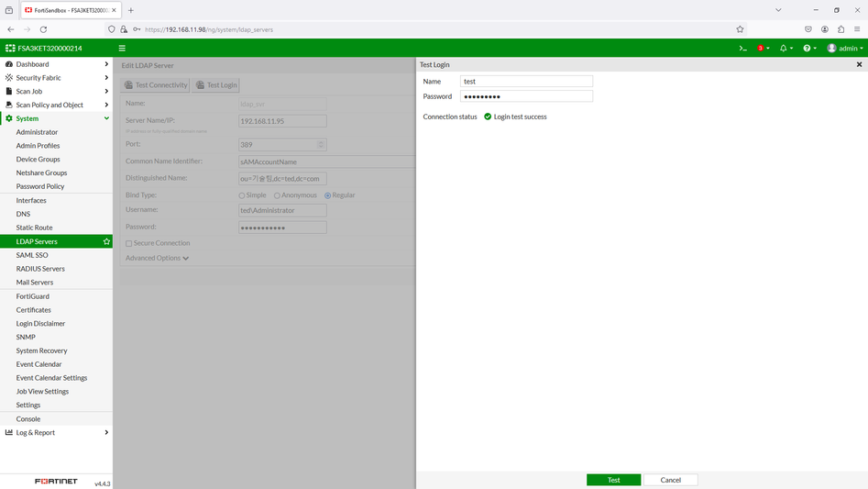Open the browser application menu
Screen dimensions: 868x489
[857, 29]
